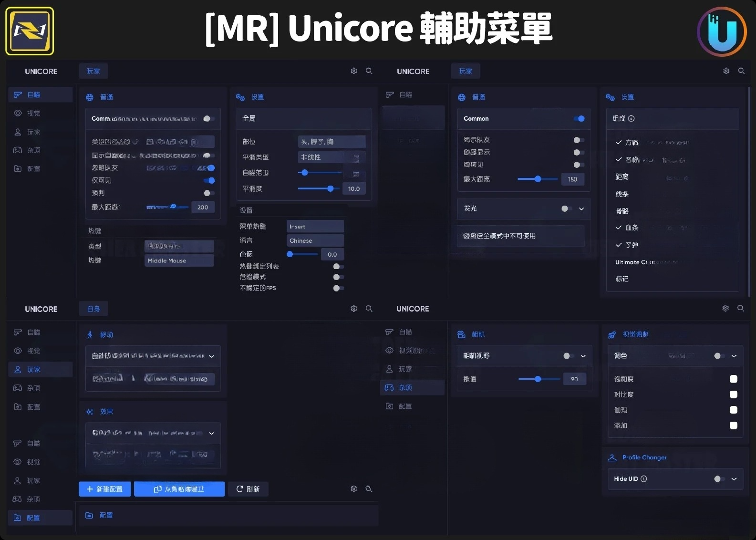756x540 pixels.
Task: Tick the 对比度 checkbox
Action: pyautogui.click(x=734, y=395)
